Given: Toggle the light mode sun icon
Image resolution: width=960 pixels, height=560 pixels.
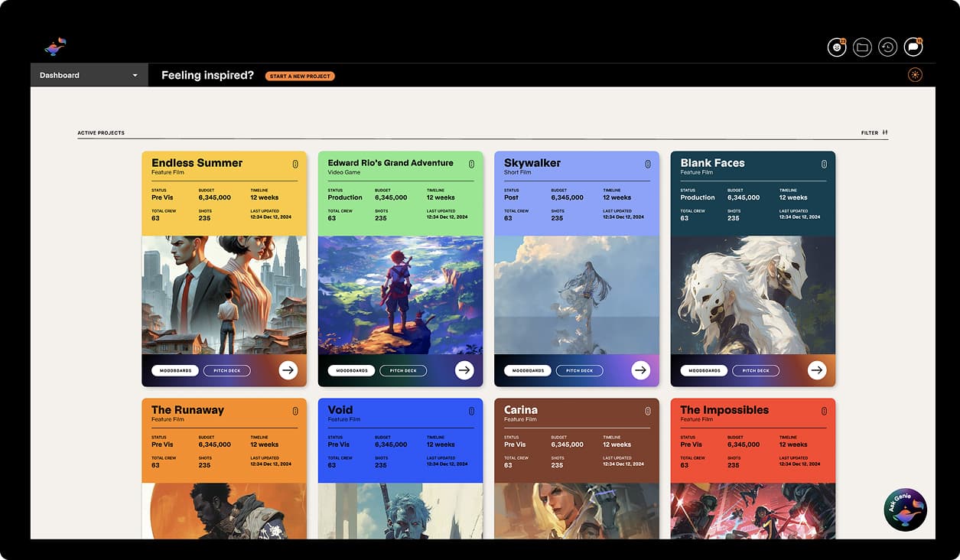Looking at the screenshot, I should coord(915,75).
